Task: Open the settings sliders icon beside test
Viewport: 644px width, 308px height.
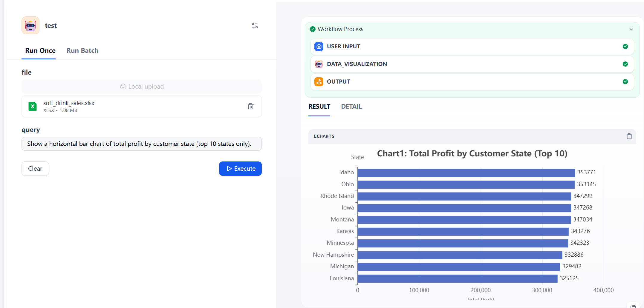Action: coord(255,26)
